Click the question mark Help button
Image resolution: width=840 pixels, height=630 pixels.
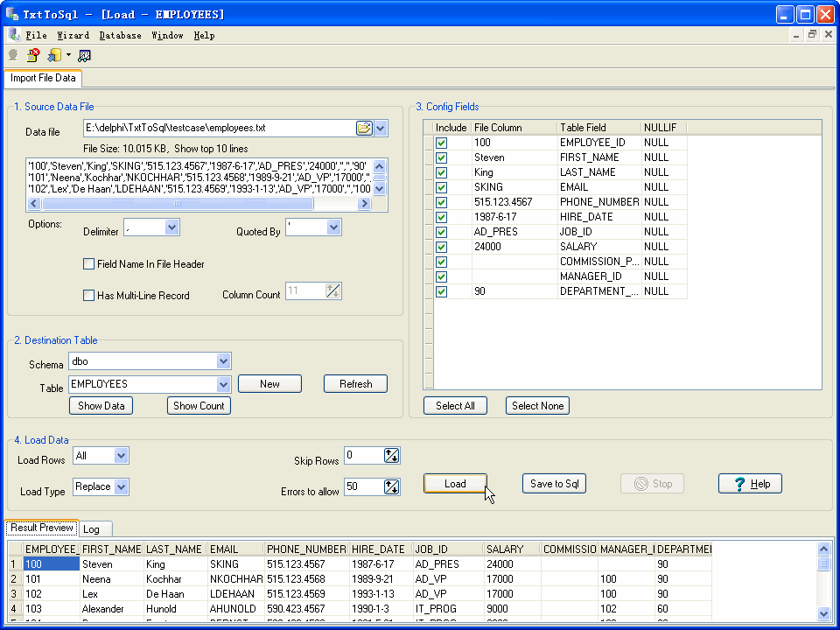tap(750, 484)
